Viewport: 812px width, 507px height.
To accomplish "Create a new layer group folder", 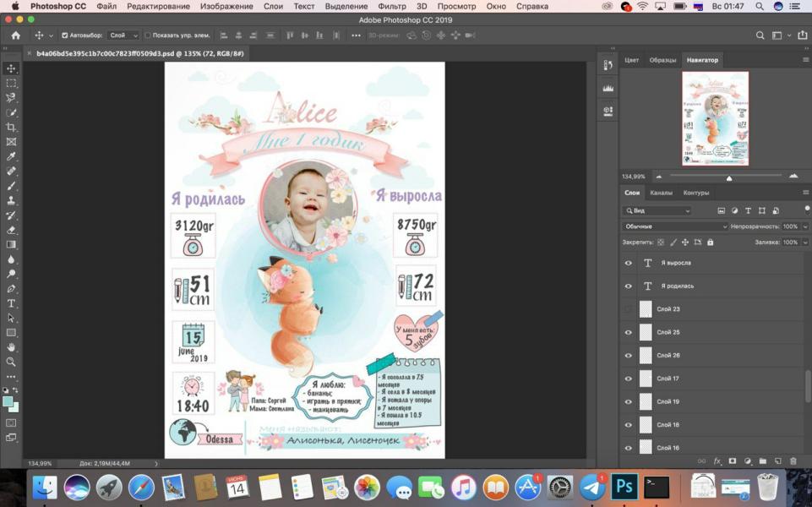I will pyautogui.click(x=763, y=461).
